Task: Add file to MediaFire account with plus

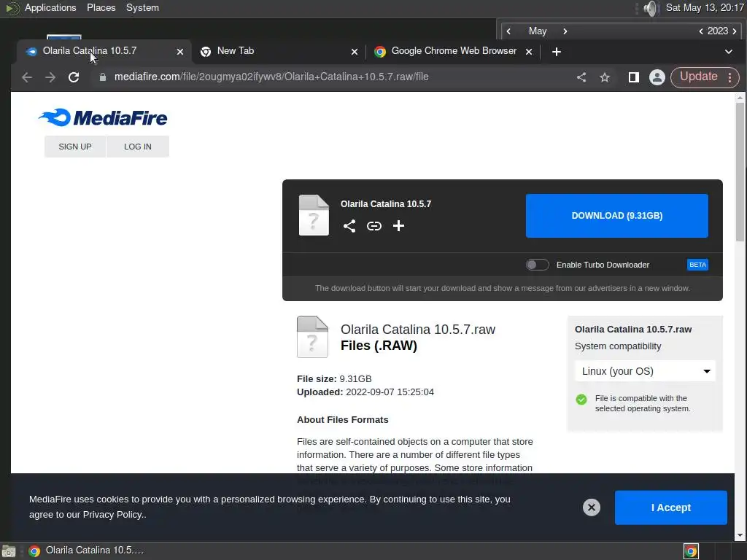Action: [399, 226]
